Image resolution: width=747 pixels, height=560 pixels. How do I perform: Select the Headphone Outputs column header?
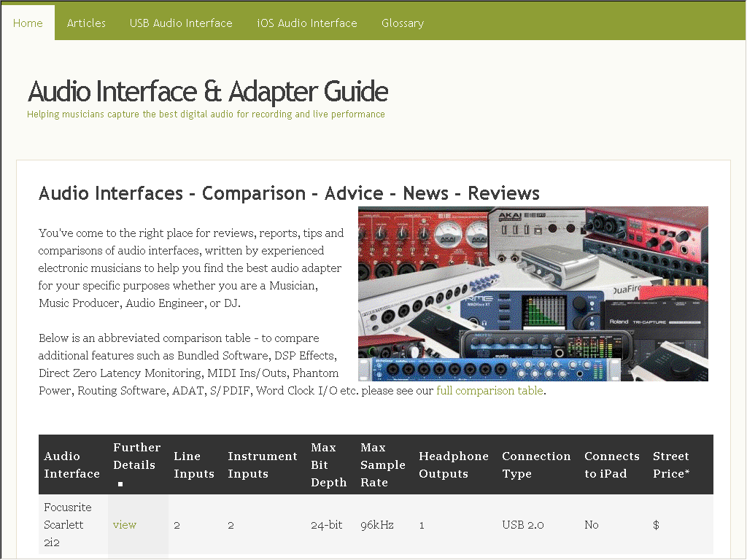coord(454,464)
